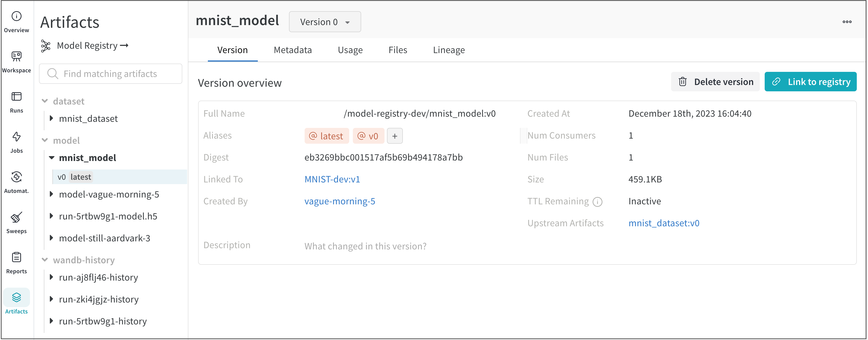Click the Find matching artifacts search field

pos(111,73)
